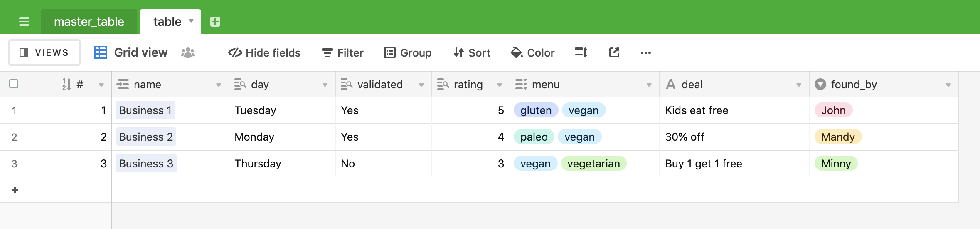
Task: Open the three-dot more options menu
Action: coord(646,53)
